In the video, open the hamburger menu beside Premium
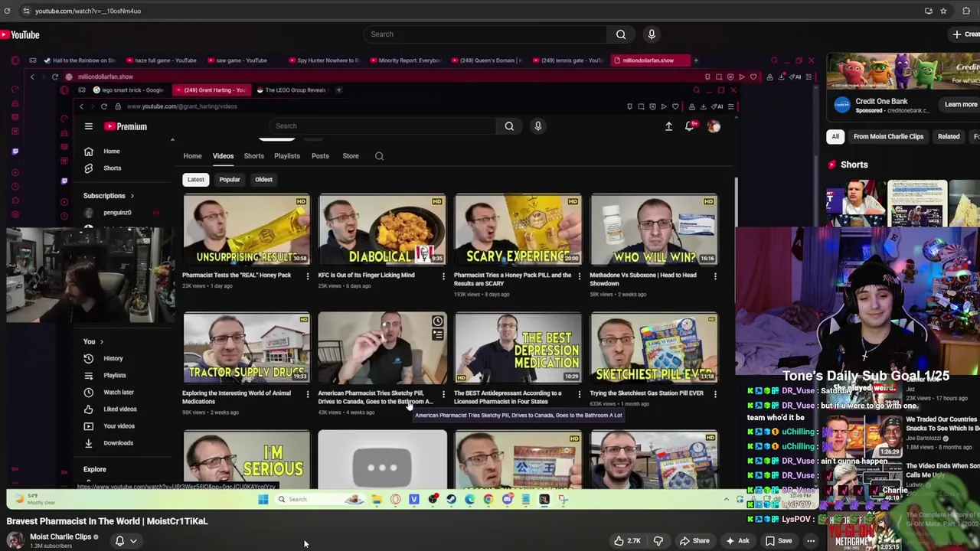Screen dimensions: 980x551 click(88, 126)
